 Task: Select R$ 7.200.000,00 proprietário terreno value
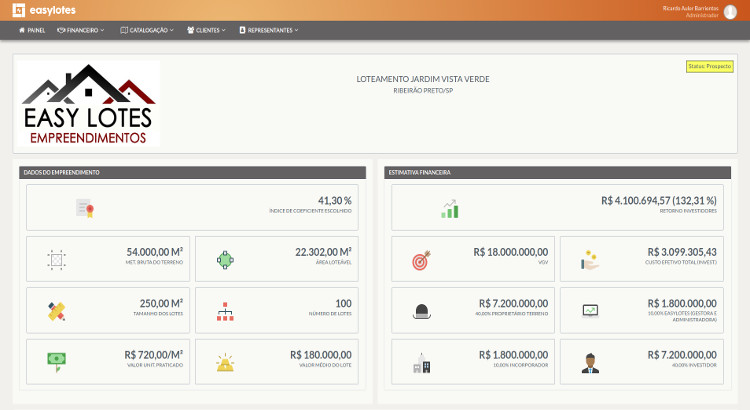pyautogui.click(x=514, y=303)
